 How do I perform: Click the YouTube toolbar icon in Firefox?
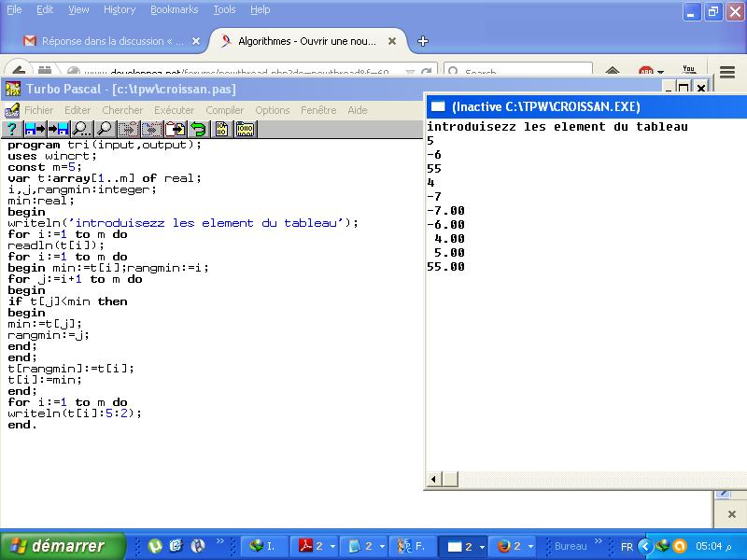point(688,70)
